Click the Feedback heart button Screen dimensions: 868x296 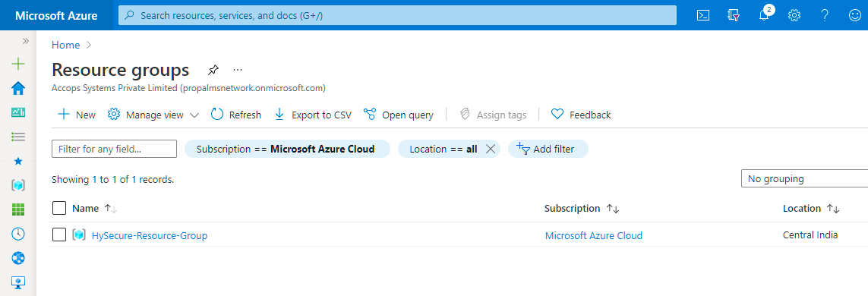tap(581, 115)
